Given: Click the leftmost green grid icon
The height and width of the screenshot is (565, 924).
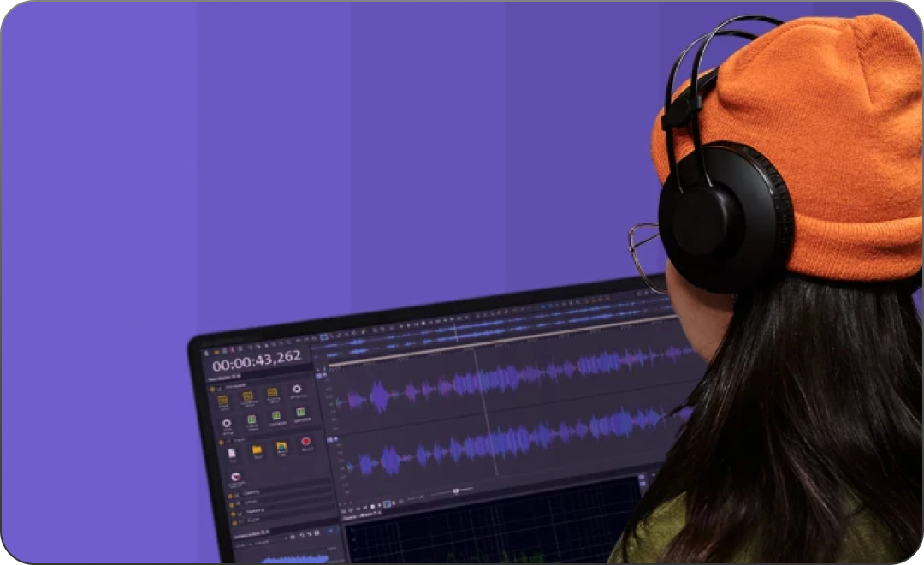Looking at the screenshot, I should (x=252, y=419).
